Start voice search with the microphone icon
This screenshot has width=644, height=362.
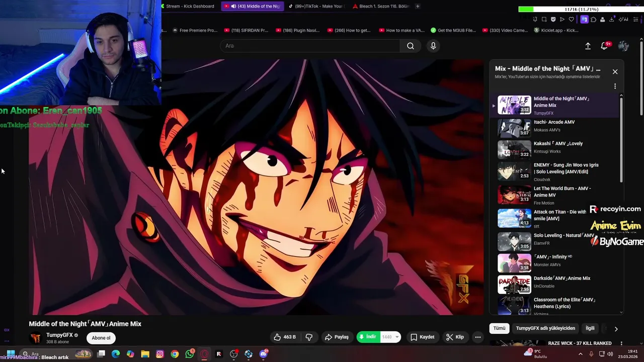pyautogui.click(x=433, y=46)
